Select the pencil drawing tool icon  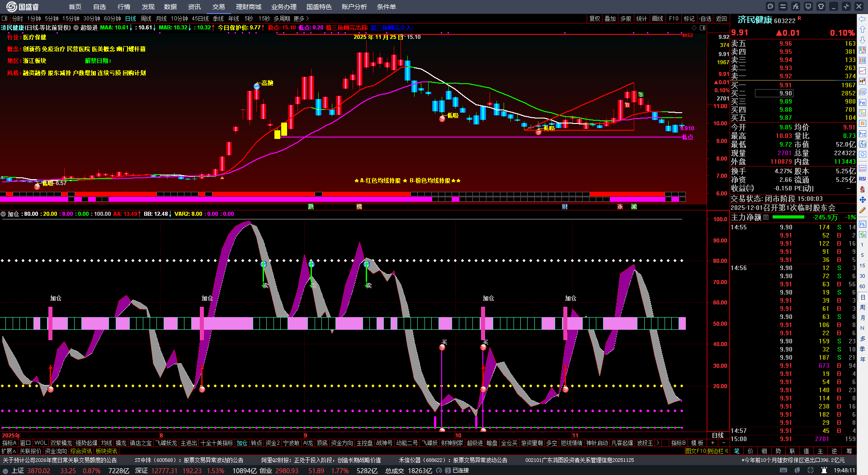863,210
